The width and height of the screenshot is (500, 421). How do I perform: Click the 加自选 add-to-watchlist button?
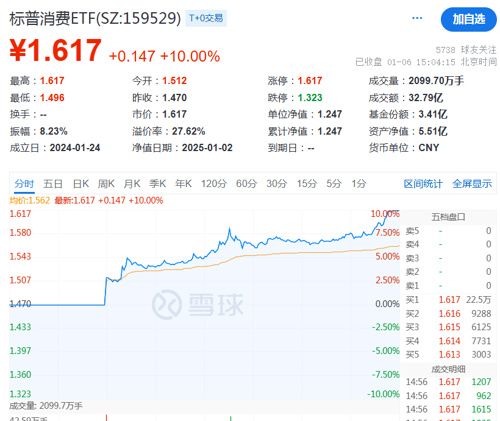[469, 19]
